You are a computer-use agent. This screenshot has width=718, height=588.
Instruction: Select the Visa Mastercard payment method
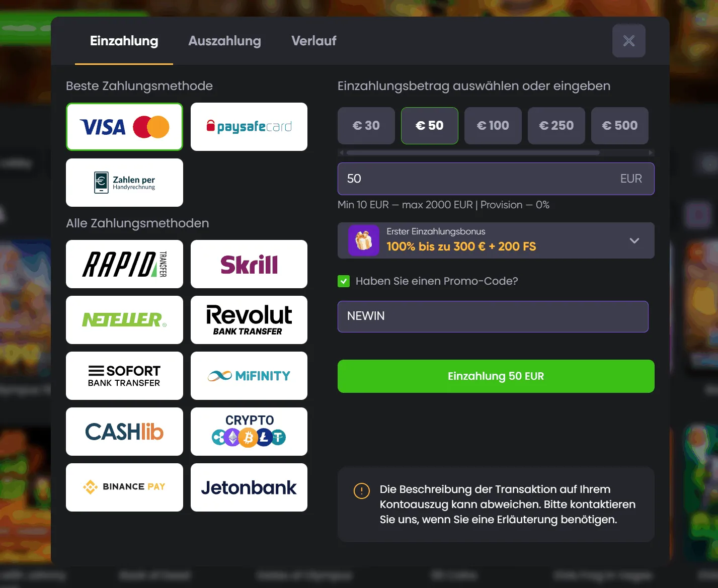124,127
